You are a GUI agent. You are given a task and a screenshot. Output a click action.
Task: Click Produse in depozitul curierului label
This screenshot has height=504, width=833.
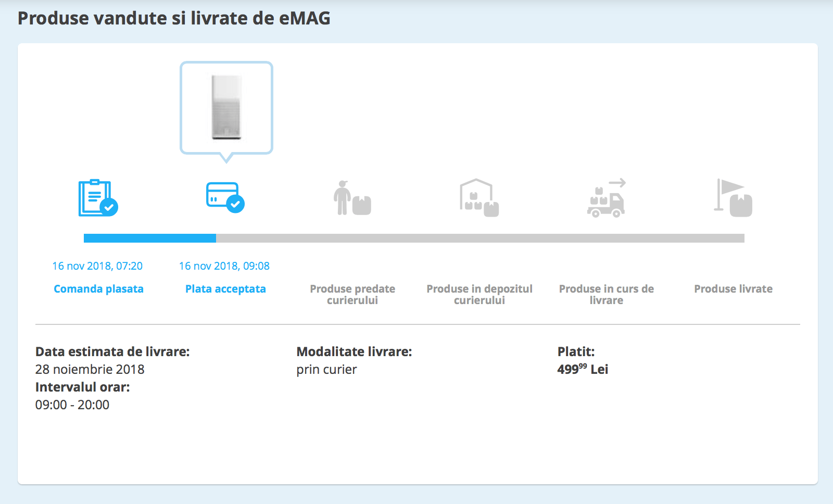point(479,294)
